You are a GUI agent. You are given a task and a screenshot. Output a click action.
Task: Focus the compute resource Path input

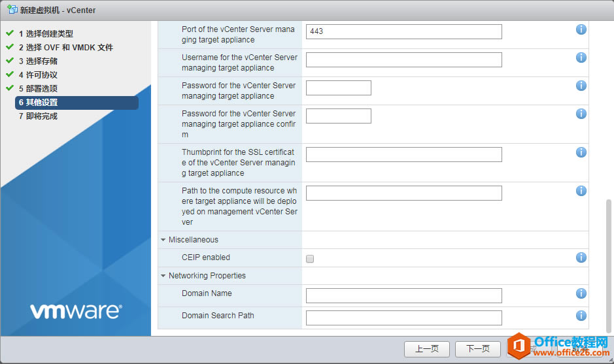[x=403, y=193]
